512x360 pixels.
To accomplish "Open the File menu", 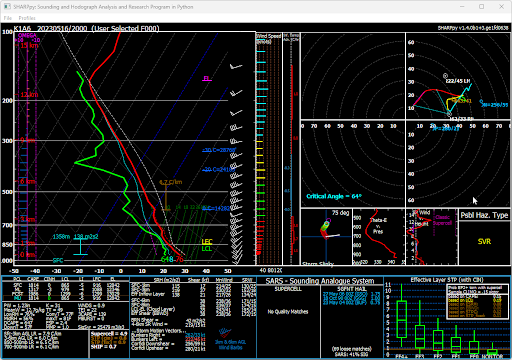I will (8, 18).
